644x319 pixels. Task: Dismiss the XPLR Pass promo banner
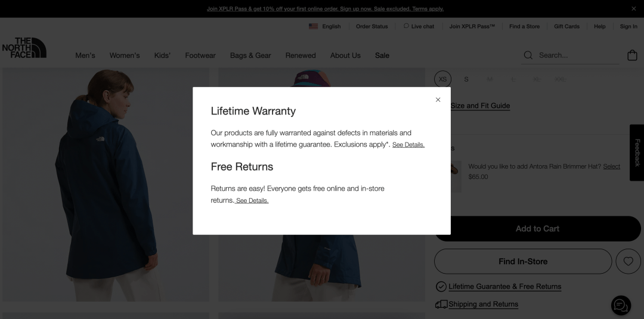(633, 8)
